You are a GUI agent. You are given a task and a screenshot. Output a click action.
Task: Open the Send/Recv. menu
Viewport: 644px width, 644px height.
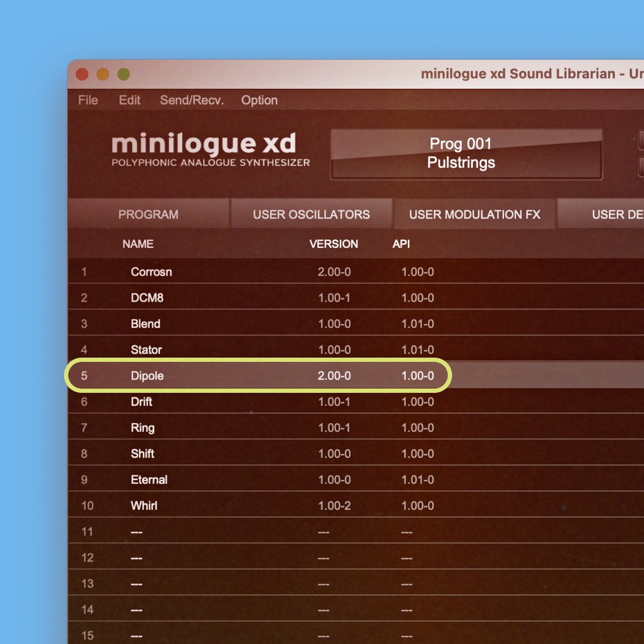pyautogui.click(x=192, y=100)
